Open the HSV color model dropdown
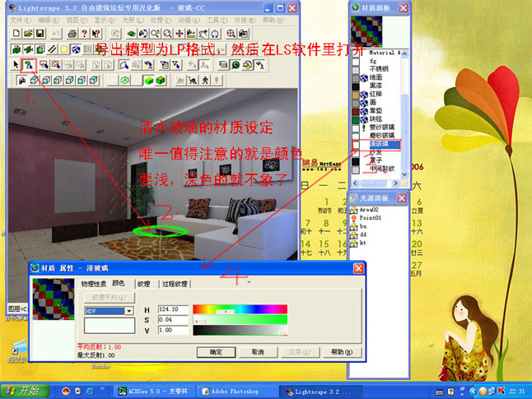The image size is (532, 399). point(129,311)
